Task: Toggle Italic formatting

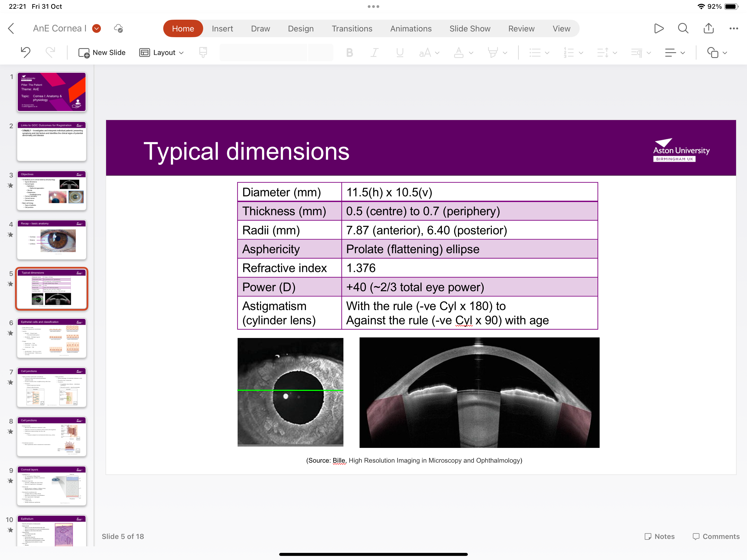Action: (375, 53)
